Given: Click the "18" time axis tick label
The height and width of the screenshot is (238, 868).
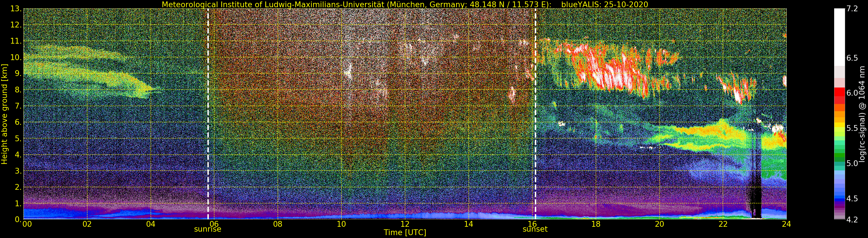Looking at the screenshot, I should click(596, 224).
